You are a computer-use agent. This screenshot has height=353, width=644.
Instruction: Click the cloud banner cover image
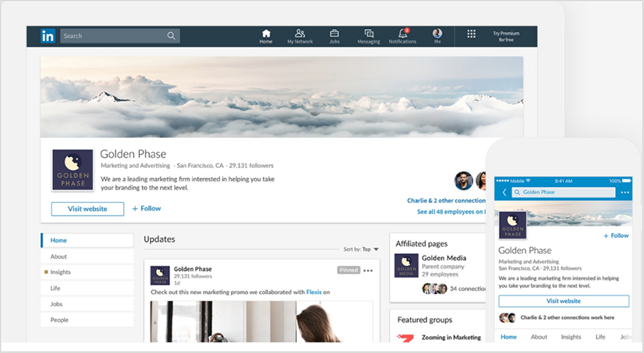(282, 97)
